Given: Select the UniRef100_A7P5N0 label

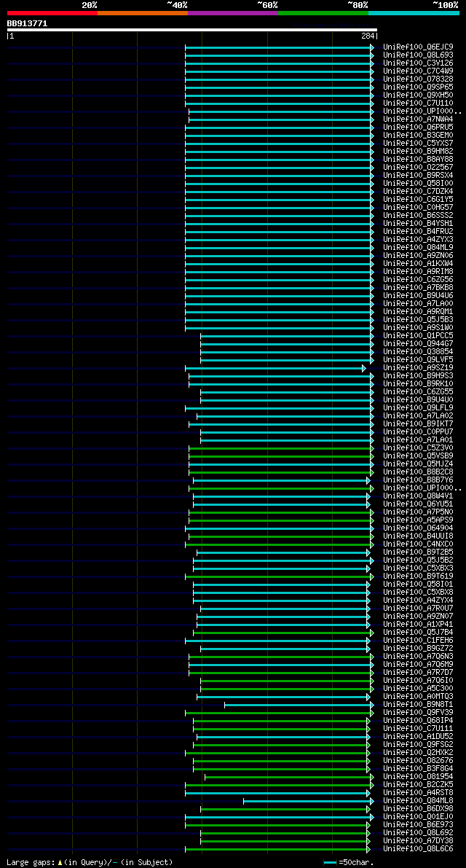Looking at the screenshot, I should (x=418, y=512).
